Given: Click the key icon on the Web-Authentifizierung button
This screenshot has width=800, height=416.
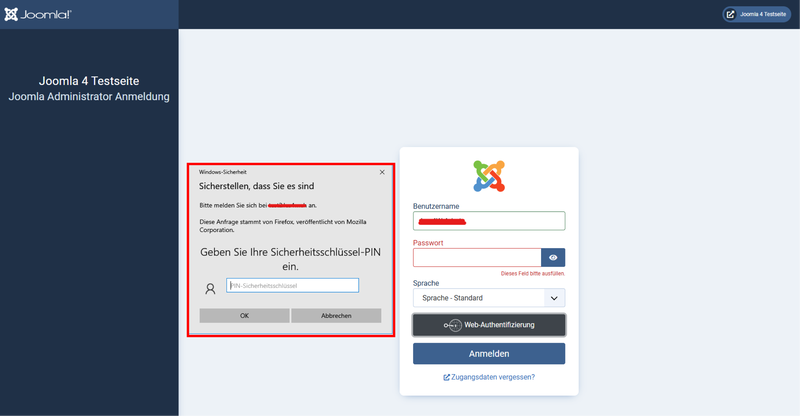Looking at the screenshot, I should click(452, 325).
